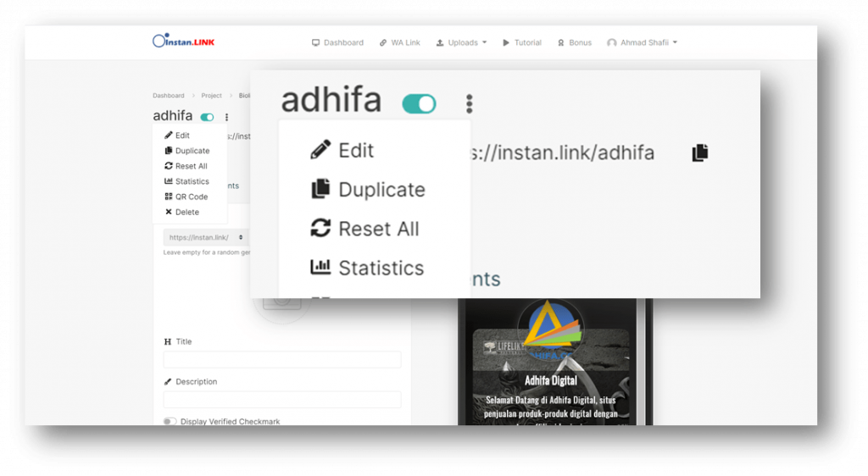Click the large Duplicate icon in zoom
Image resolution: width=868 pixels, height=476 pixels.
click(320, 189)
